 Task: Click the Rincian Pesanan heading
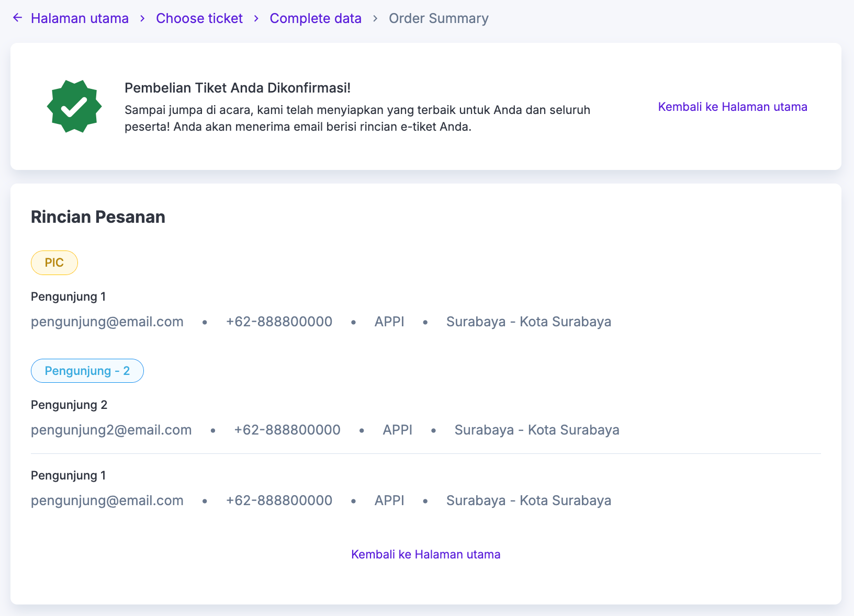pyautogui.click(x=98, y=217)
